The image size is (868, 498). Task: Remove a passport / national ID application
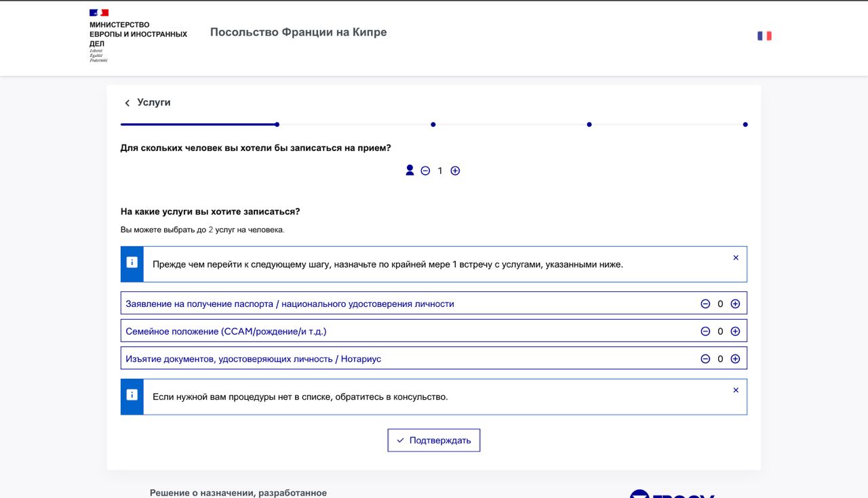coord(705,304)
